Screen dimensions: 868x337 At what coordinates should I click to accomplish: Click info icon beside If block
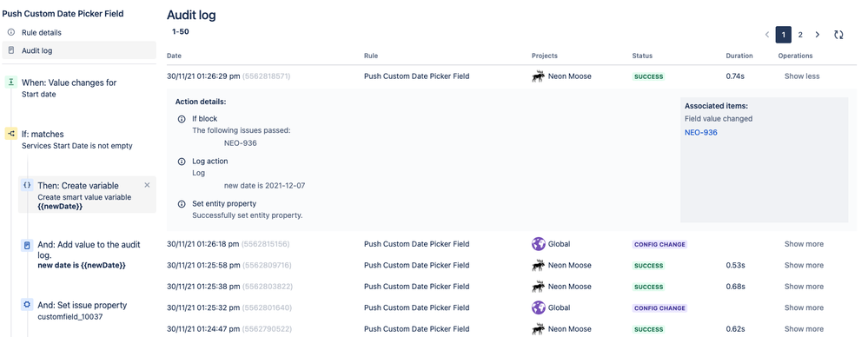tap(181, 119)
